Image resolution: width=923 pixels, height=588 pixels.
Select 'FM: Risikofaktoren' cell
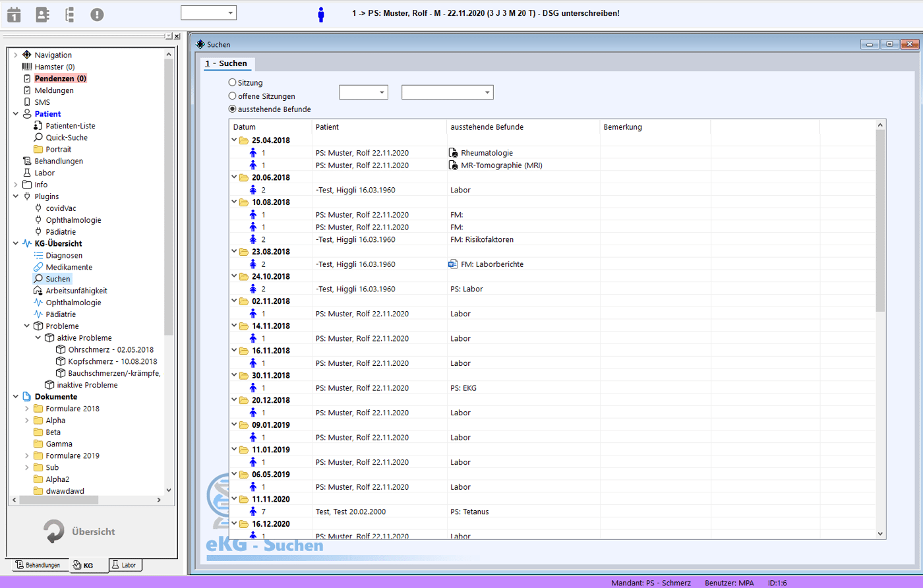click(x=482, y=239)
